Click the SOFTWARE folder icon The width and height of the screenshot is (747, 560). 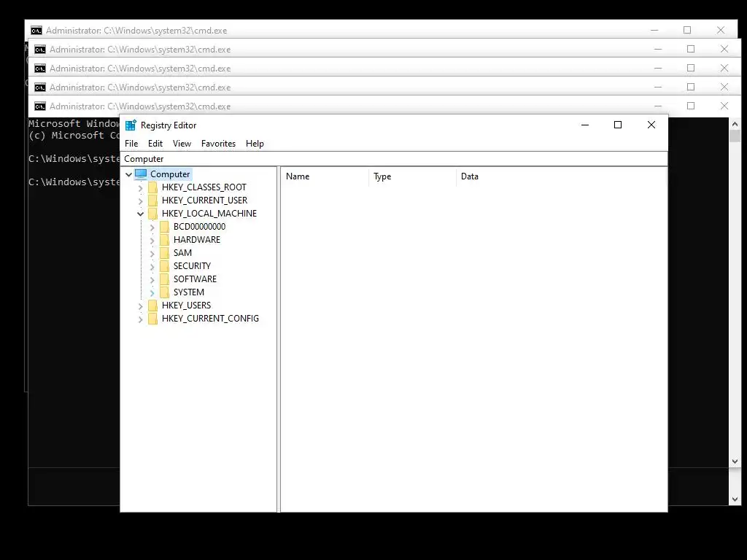pos(164,279)
